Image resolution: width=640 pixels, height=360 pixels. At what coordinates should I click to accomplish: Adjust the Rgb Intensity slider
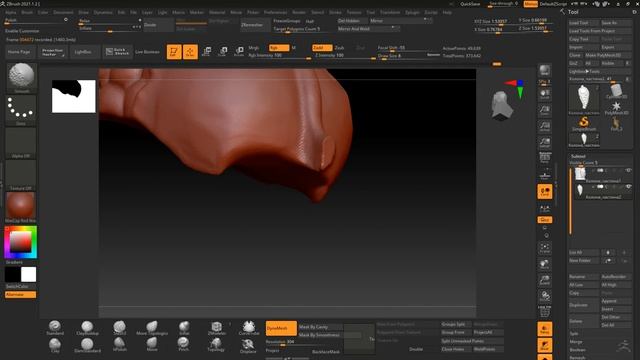click(x=279, y=56)
